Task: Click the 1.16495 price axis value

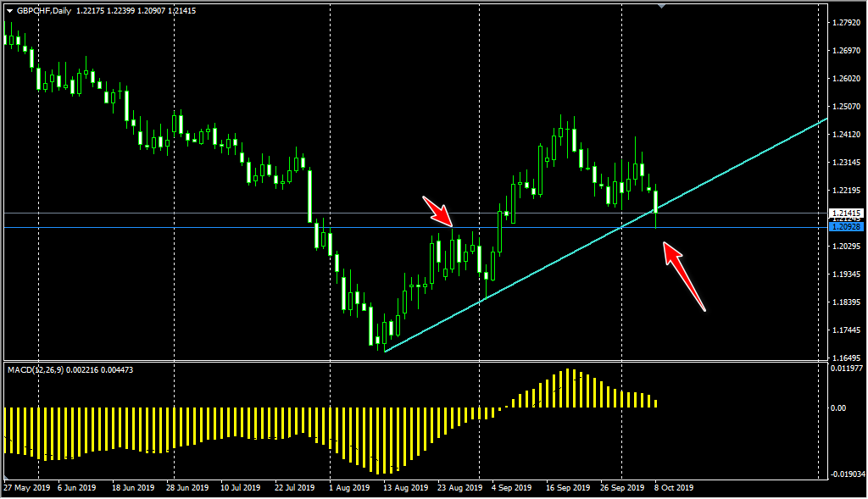Action: click(x=847, y=358)
